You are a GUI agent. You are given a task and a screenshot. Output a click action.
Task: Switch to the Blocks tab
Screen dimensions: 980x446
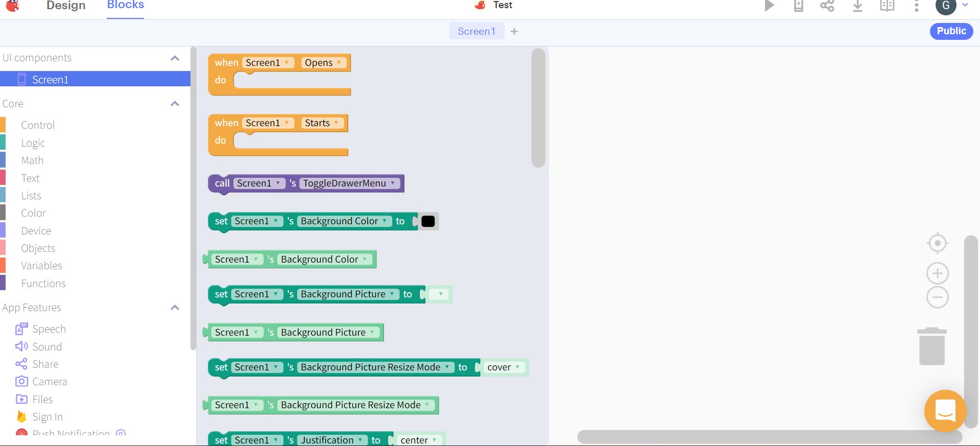tap(126, 6)
